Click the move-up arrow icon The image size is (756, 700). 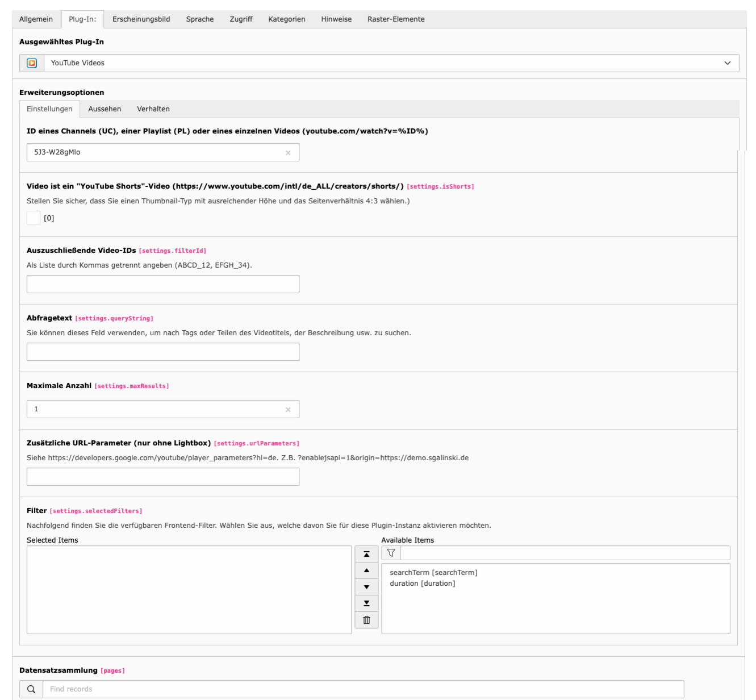(x=366, y=569)
